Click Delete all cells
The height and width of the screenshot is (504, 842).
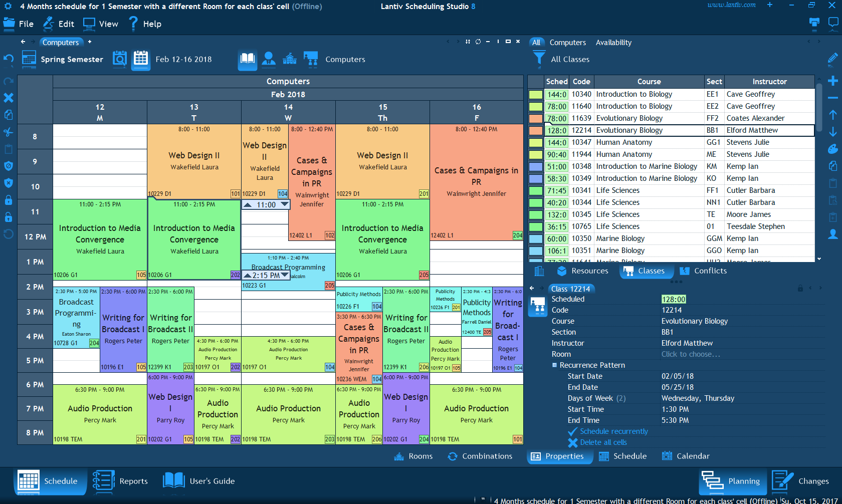click(x=604, y=442)
